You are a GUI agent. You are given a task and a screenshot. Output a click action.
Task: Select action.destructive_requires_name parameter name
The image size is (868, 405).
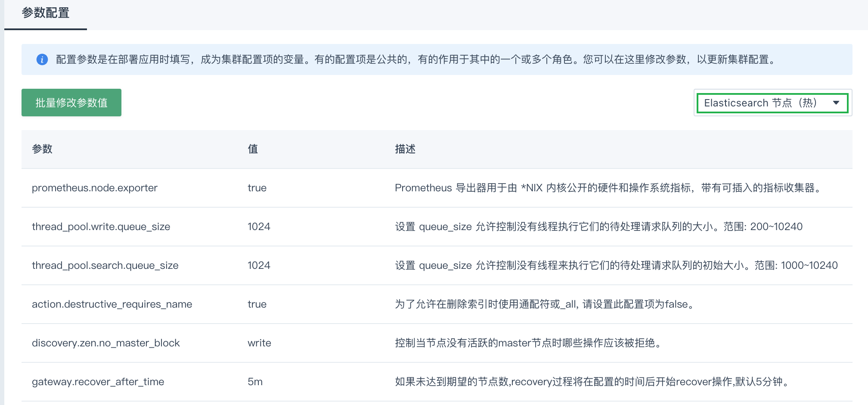[112, 304]
